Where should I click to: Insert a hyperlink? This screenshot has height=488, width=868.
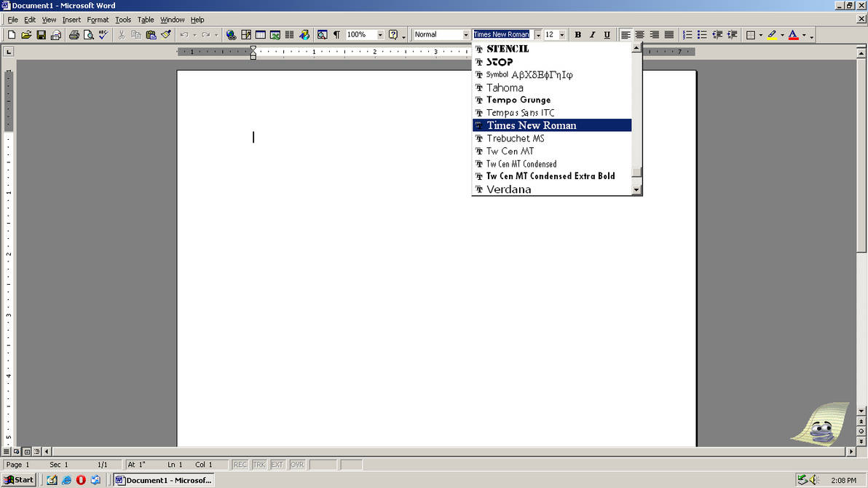click(232, 34)
